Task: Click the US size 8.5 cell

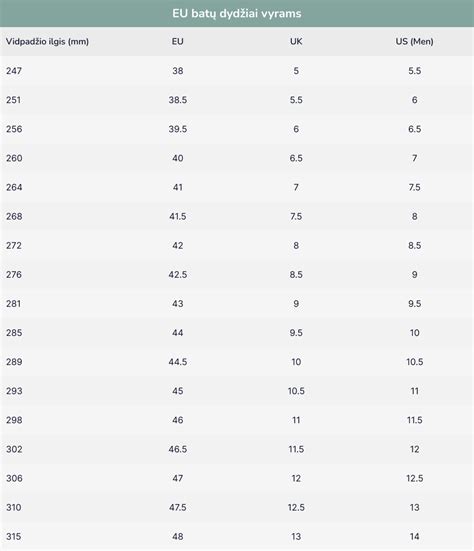Action: (414, 246)
